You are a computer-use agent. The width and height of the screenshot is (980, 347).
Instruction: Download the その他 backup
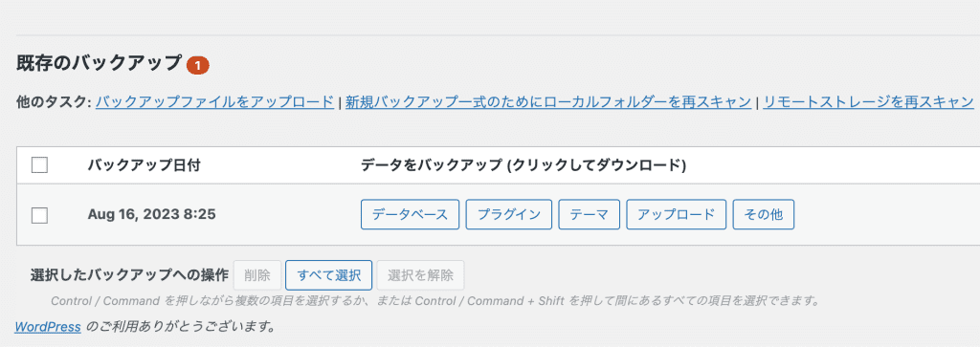pos(764,215)
